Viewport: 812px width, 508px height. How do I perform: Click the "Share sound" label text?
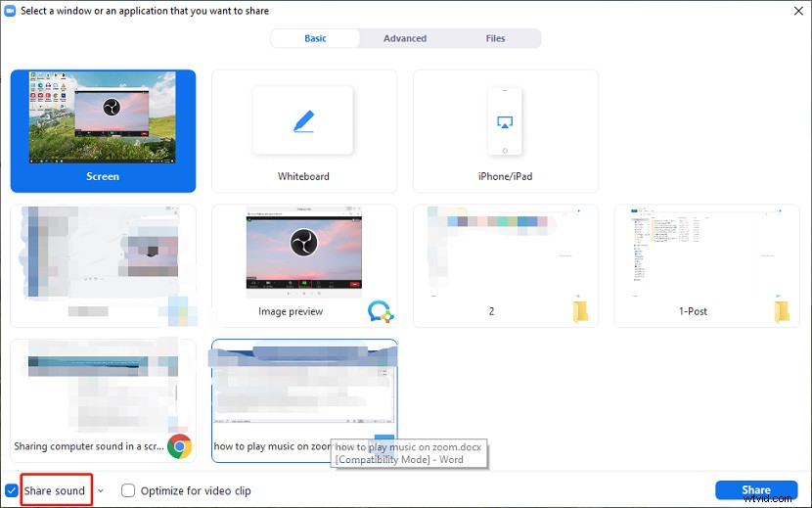pos(55,491)
